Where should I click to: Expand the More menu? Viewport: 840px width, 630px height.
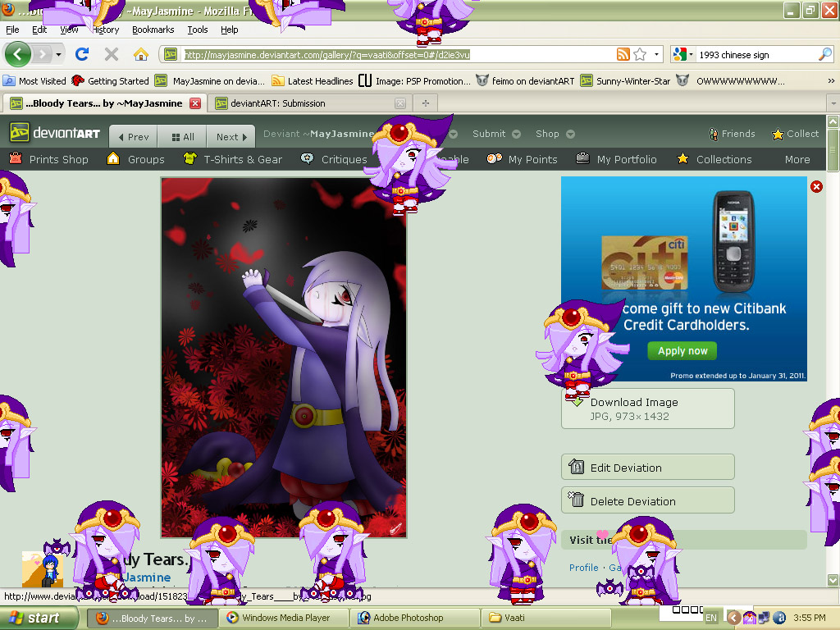pyautogui.click(x=797, y=159)
